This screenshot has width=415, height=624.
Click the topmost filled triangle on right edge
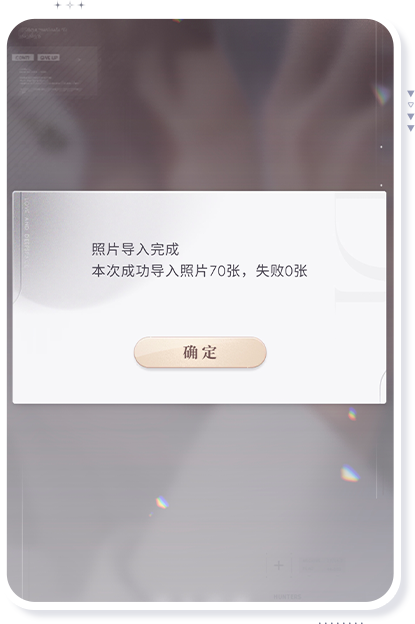(x=411, y=94)
